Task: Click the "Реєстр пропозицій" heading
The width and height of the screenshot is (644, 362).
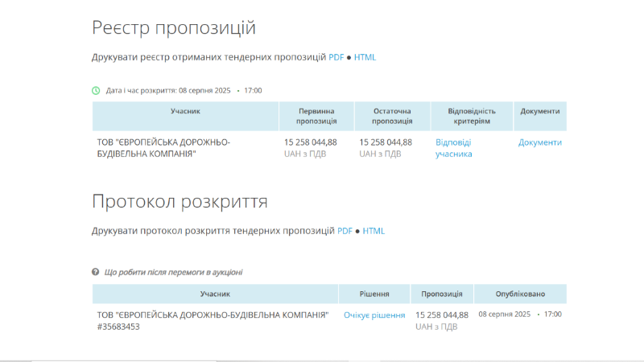Action: pyautogui.click(x=174, y=28)
